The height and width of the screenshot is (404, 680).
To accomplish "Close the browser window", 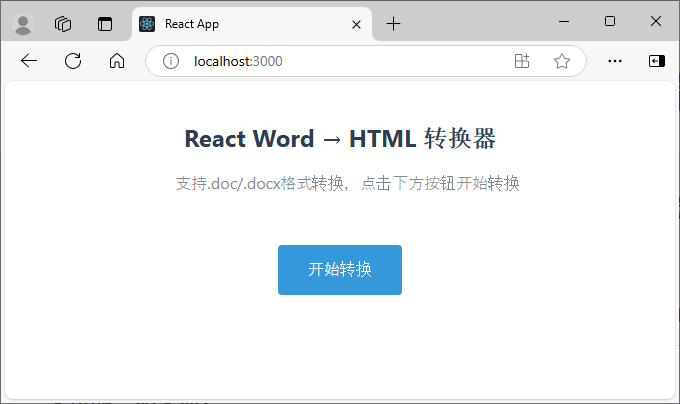I will coord(656,21).
